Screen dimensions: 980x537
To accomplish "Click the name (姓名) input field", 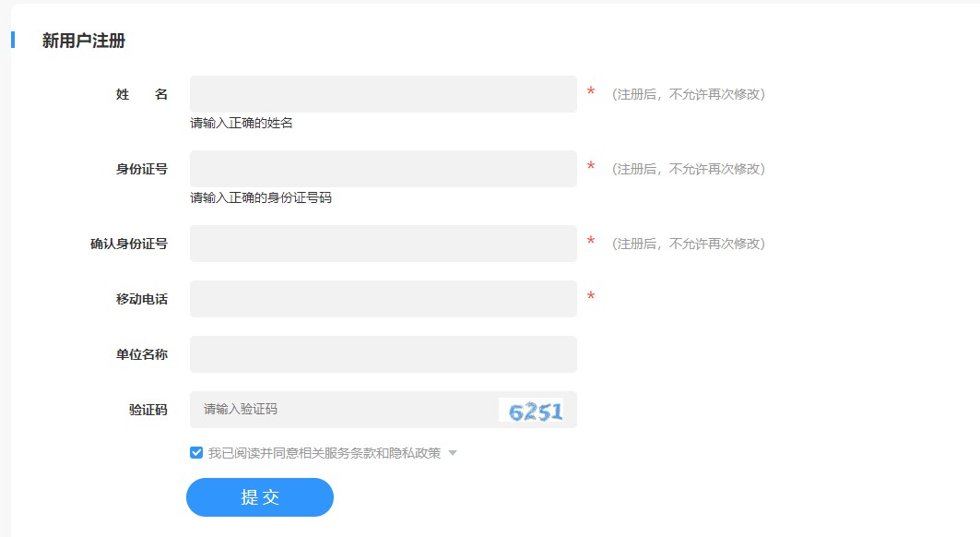I will [382, 93].
